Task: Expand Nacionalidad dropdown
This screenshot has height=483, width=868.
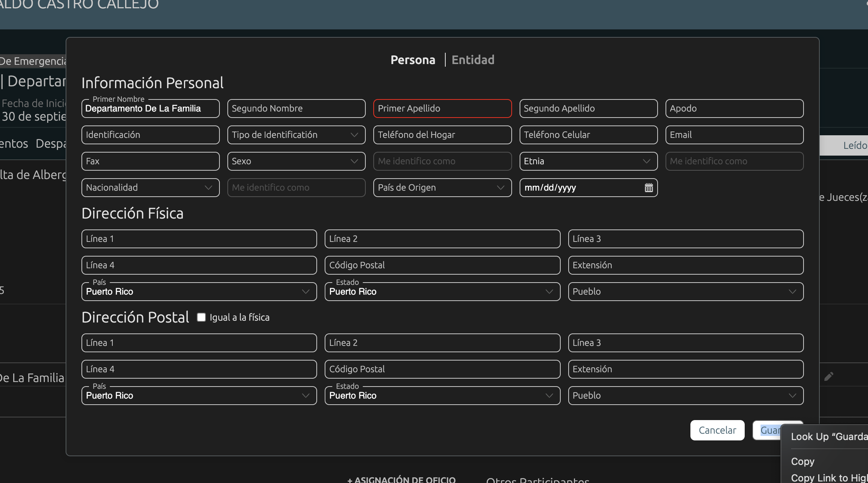Action: [150, 188]
